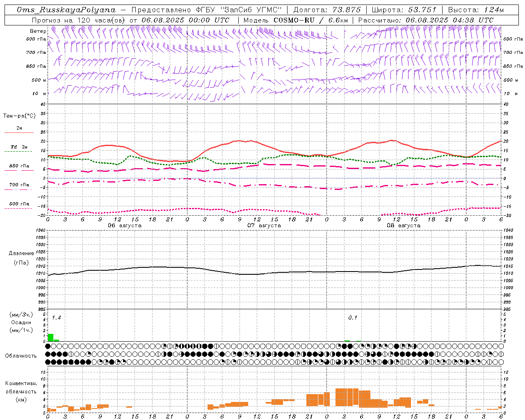Click the '08 августа' date label
This screenshot has height=420, width=525.
(x=404, y=226)
